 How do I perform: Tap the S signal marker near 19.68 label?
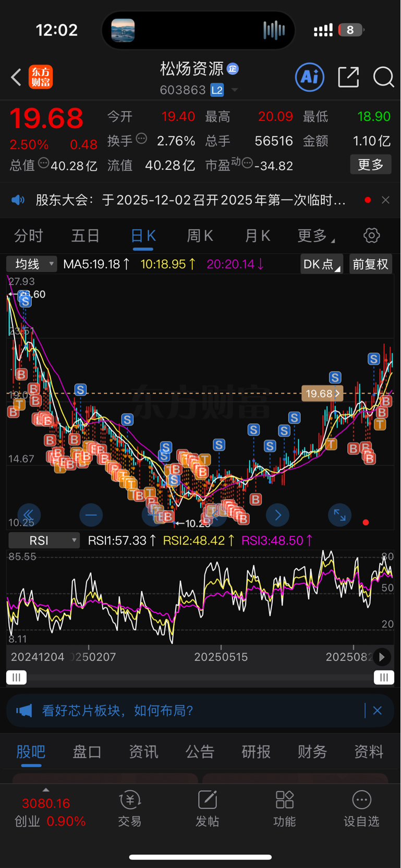(335, 377)
